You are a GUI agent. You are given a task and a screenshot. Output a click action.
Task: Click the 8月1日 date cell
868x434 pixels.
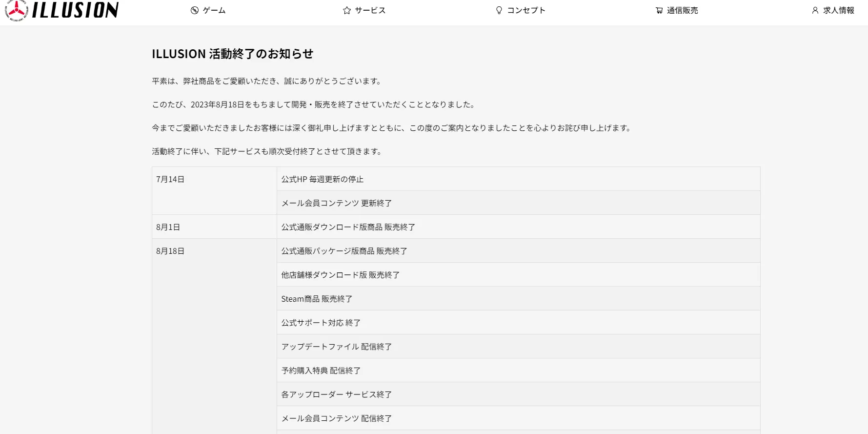point(214,227)
